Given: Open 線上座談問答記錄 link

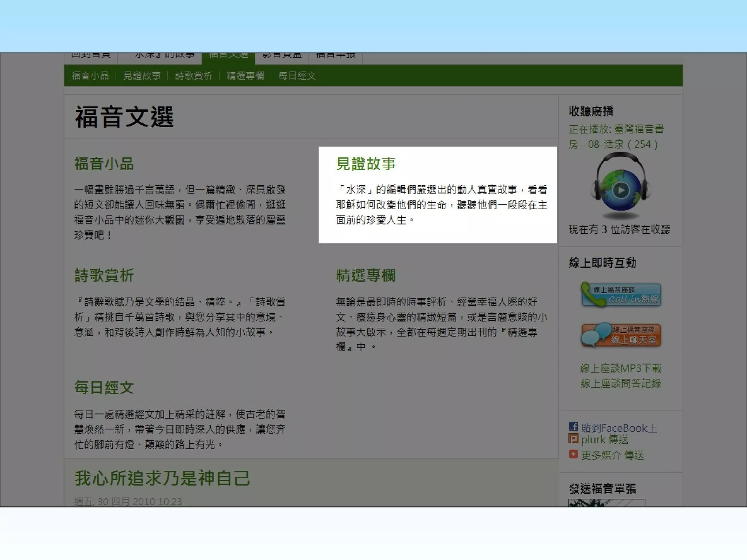Looking at the screenshot, I should (x=620, y=384).
